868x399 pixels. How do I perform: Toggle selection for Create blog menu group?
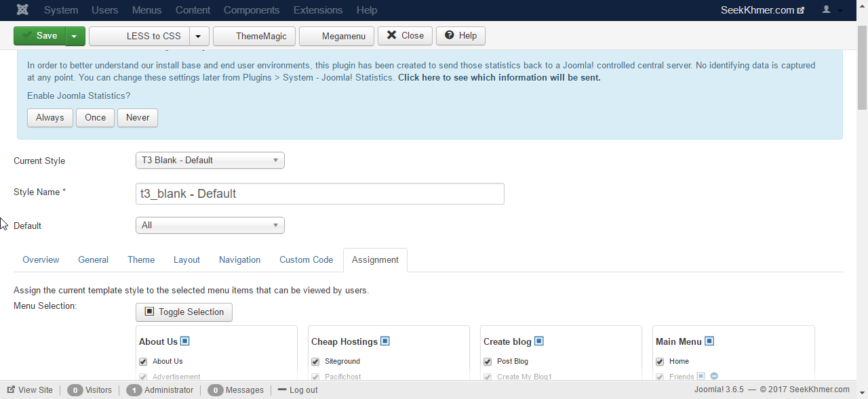pyautogui.click(x=539, y=341)
